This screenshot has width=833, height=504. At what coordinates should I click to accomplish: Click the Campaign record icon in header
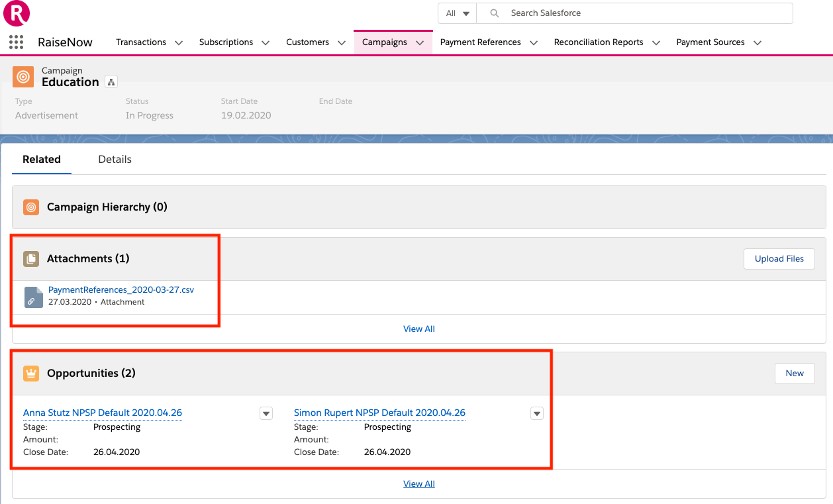[23, 76]
